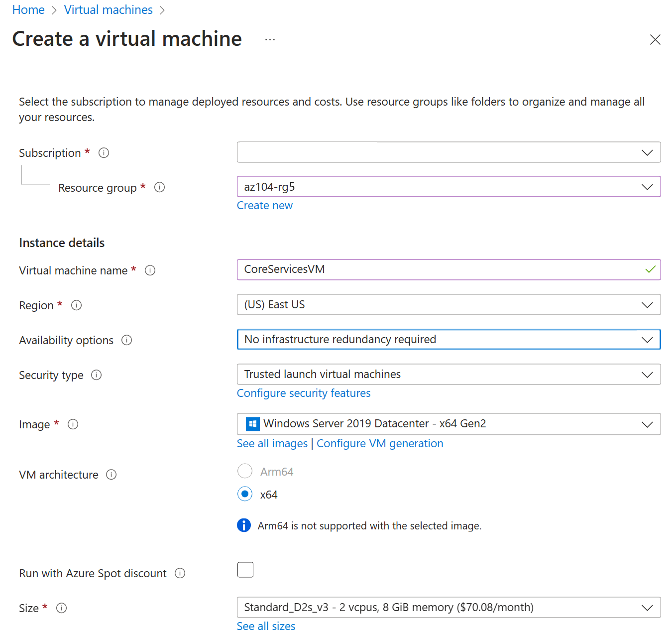Image resolution: width=672 pixels, height=634 pixels.
Task: Click Create new below the resource group
Action: [264, 205]
